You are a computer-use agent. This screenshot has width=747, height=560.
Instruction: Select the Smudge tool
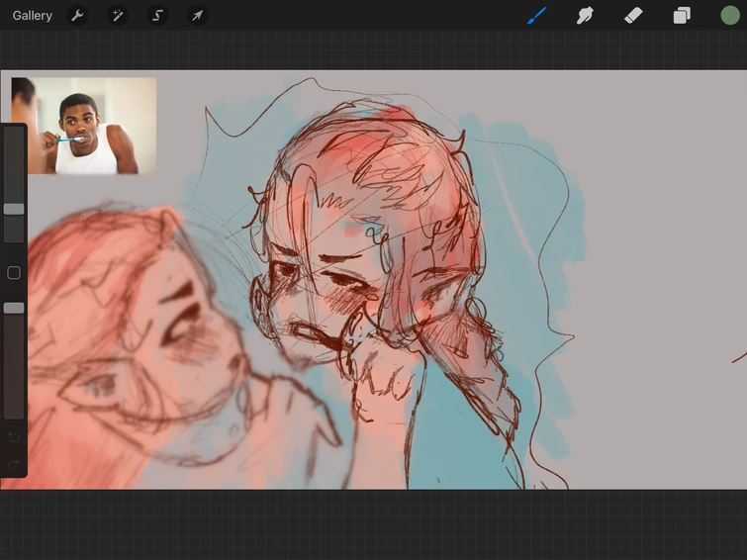(585, 16)
